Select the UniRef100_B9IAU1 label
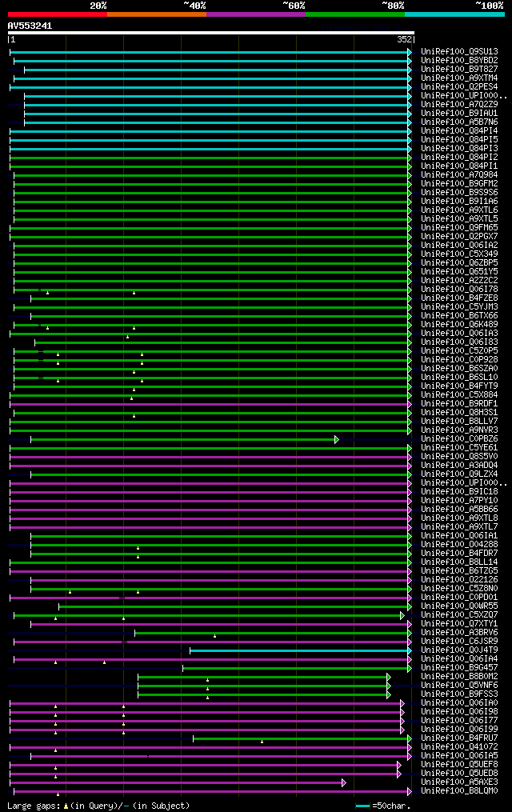 [x=459, y=114]
